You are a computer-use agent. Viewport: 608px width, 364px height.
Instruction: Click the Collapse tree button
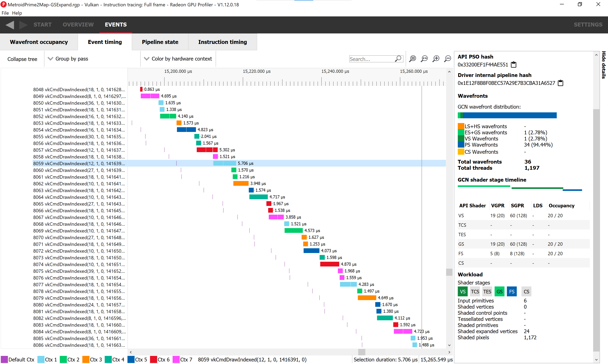click(22, 59)
